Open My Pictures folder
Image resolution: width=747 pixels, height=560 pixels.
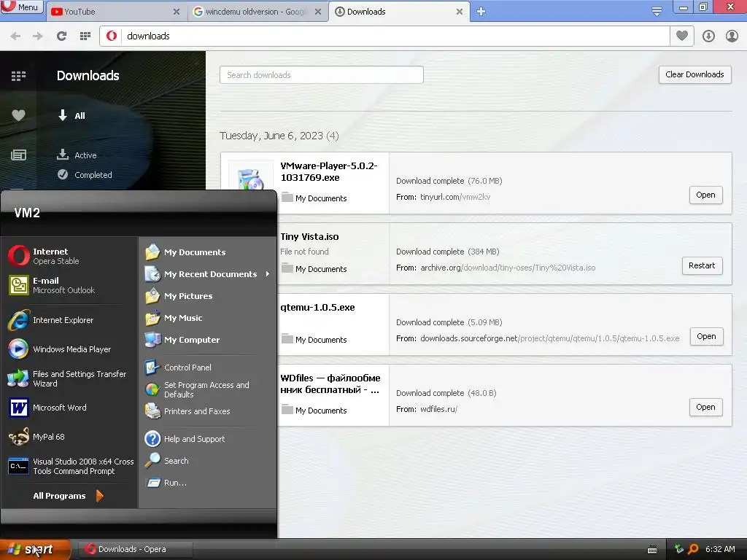pos(207,296)
